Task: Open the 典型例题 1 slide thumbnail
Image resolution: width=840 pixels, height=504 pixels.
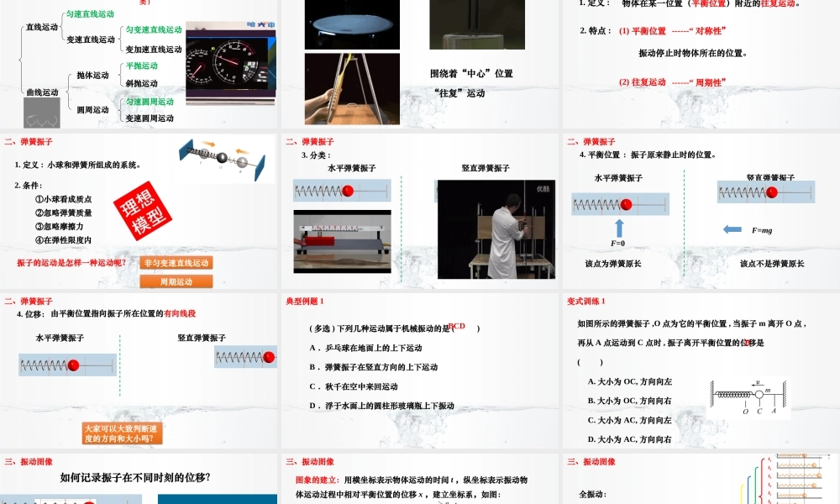Action: [x=419, y=370]
